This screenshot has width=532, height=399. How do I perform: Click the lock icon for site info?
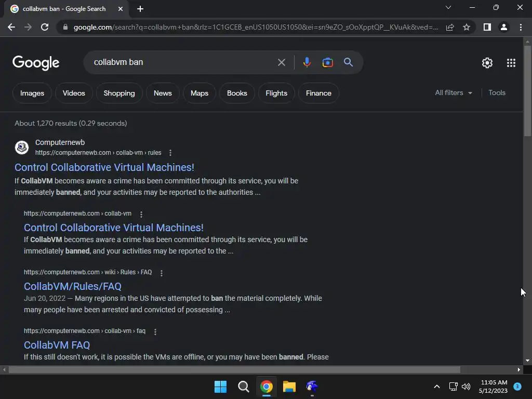pos(65,27)
